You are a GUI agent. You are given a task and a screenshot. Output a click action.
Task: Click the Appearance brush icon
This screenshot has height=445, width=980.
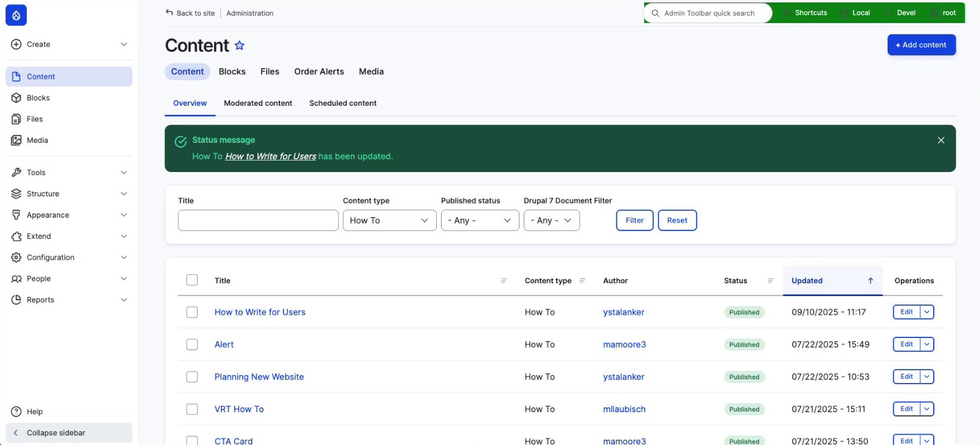pyautogui.click(x=16, y=215)
